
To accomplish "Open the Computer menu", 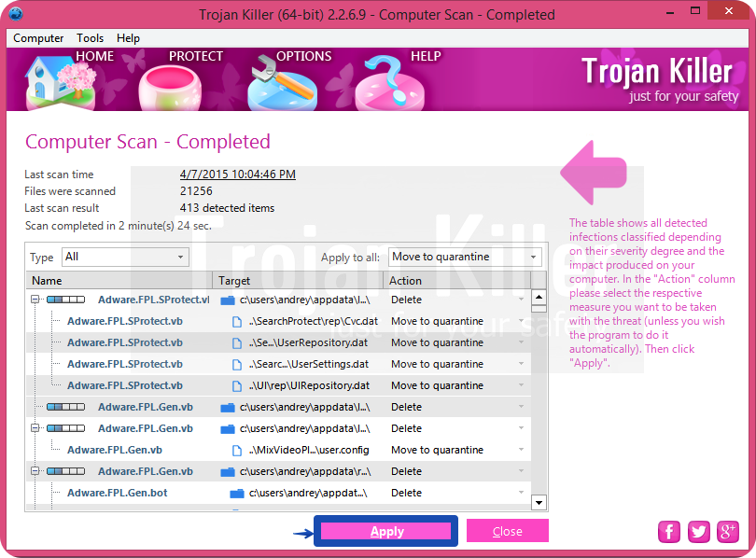I will pyautogui.click(x=38, y=38).
